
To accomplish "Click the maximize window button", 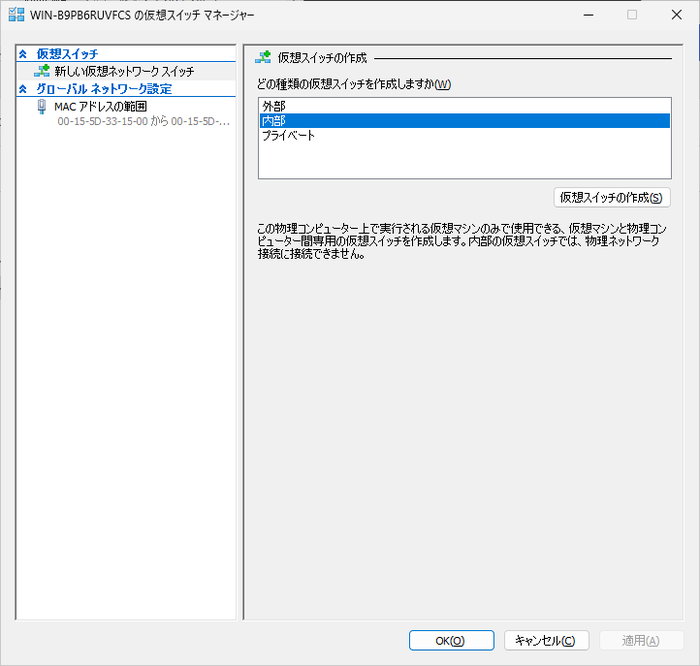I will pos(632,15).
